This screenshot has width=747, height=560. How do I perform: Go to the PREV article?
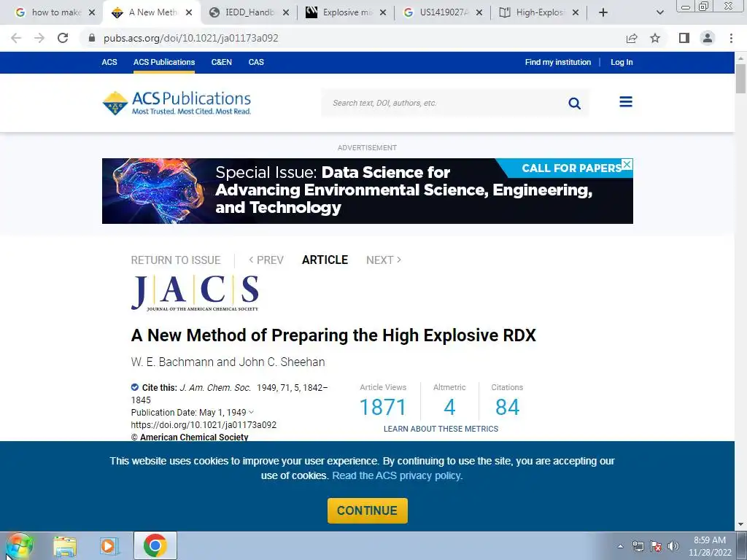click(x=266, y=260)
